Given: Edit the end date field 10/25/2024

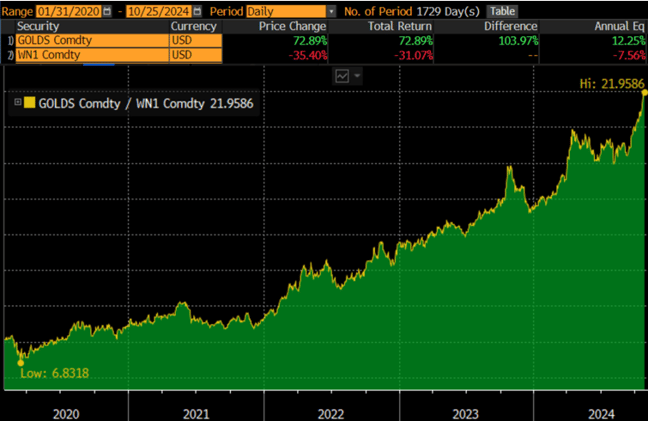Looking at the screenshot, I should pyautogui.click(x=159, y=11).
